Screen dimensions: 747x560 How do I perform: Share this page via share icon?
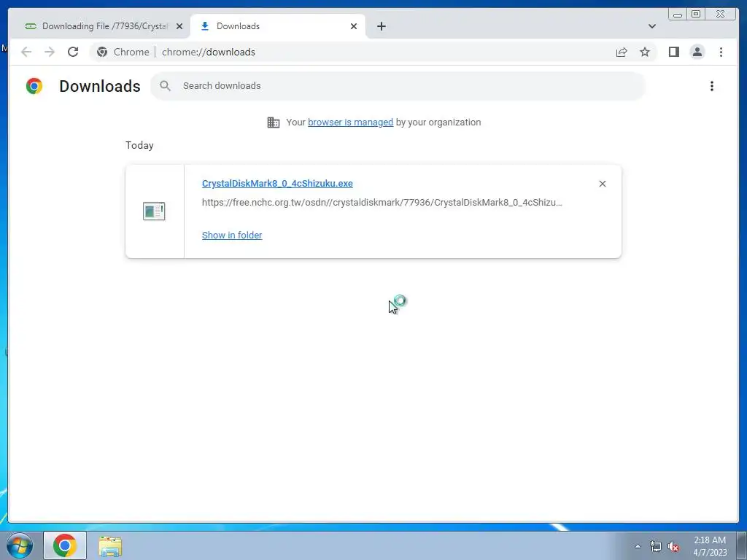click(622, 52)
